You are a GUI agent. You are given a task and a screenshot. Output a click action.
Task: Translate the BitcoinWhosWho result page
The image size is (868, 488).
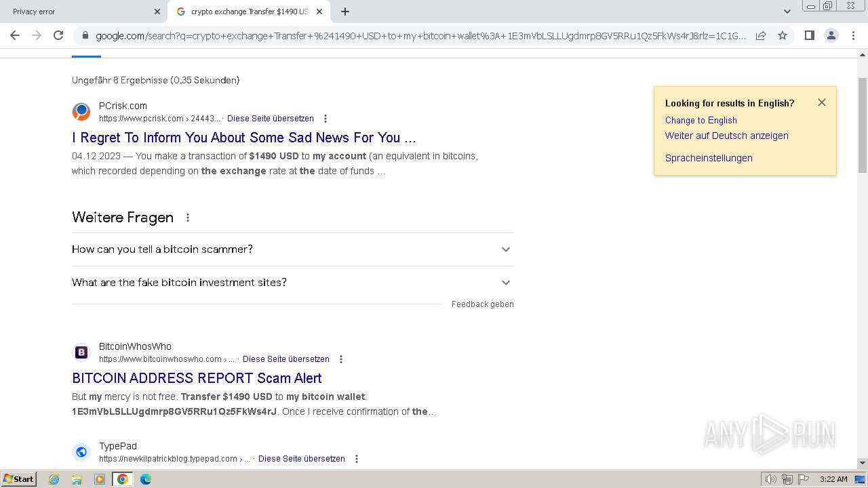[286, 359]
